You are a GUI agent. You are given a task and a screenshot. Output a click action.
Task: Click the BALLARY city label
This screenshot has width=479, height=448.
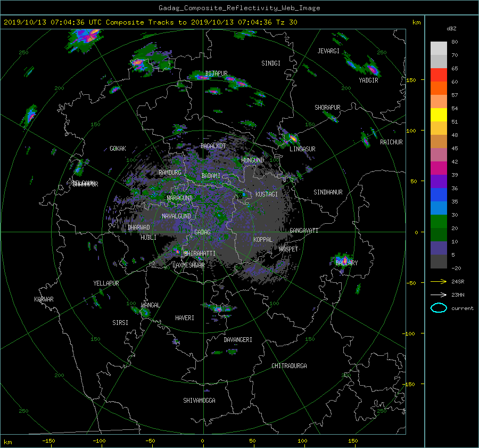(346, 263)
